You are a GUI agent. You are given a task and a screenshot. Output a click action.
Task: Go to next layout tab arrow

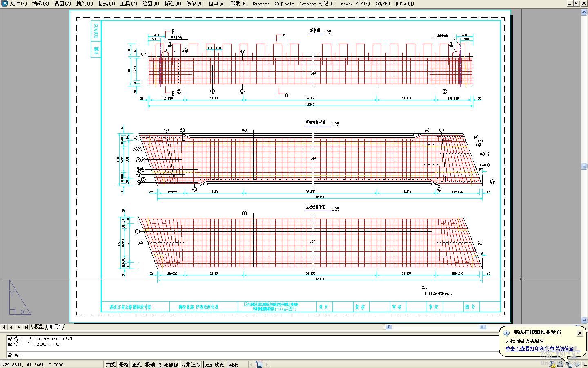(x=18, y=327)
